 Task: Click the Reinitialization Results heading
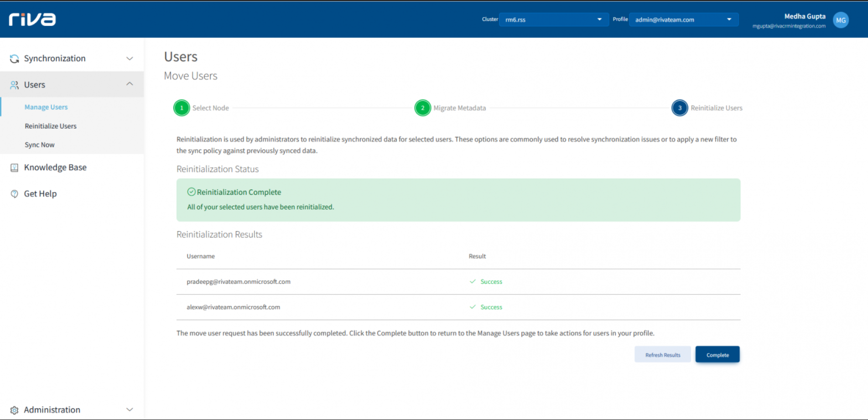tap(219, 234)
